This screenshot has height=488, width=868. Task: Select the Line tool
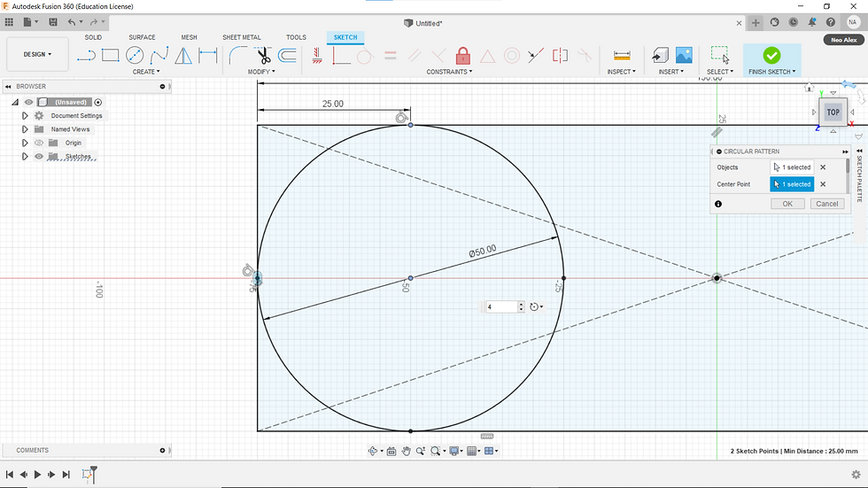[87, 55]
